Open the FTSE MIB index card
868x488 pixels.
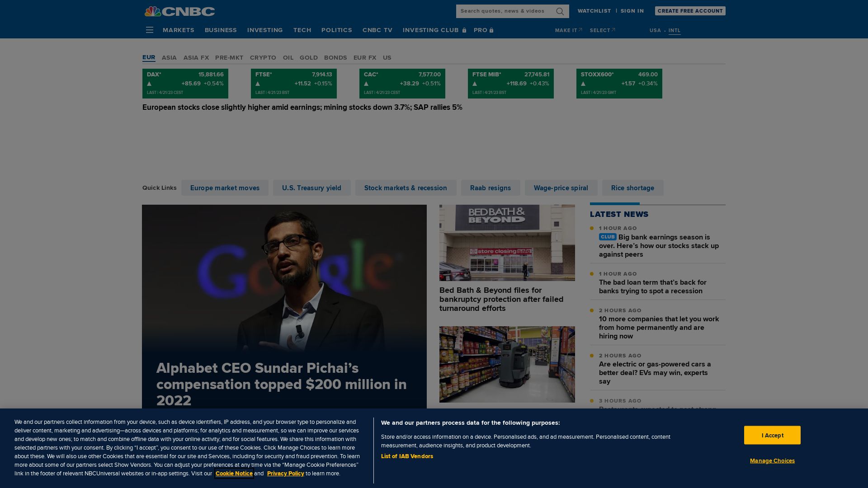tap(511, 84)
